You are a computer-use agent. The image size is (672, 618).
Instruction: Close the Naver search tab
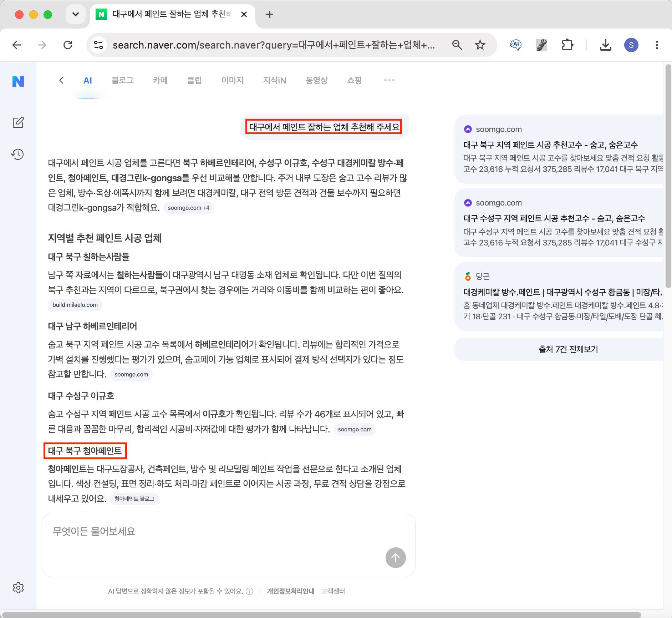pyautogui.click(x=244, y=14)
